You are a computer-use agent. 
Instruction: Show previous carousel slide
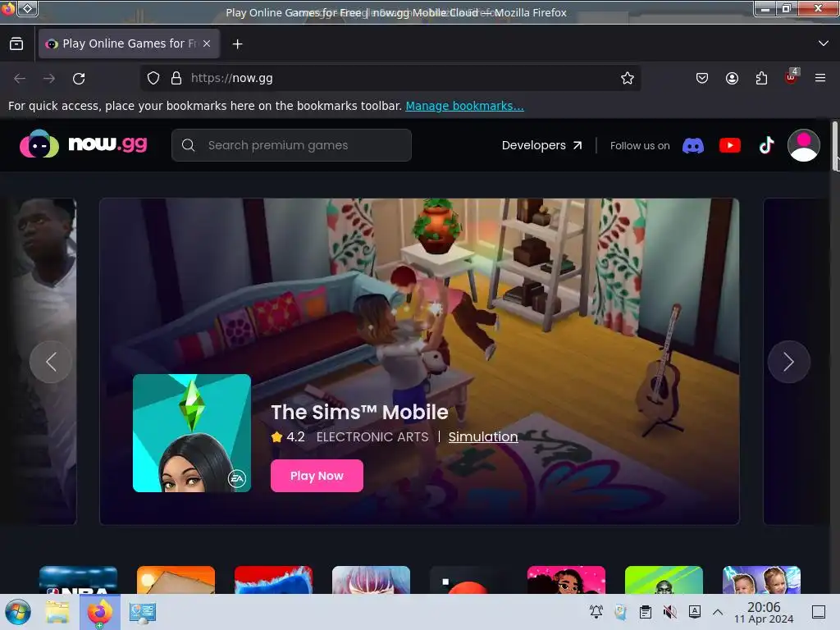click(51, 362)
